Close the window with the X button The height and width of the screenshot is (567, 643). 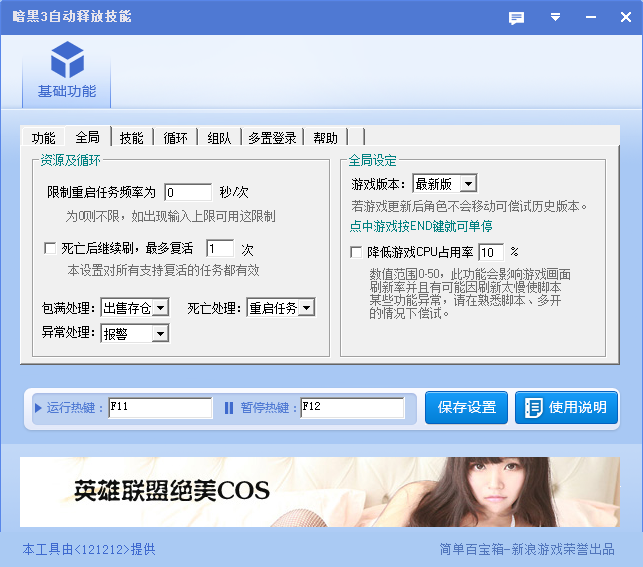click(621, 17)
